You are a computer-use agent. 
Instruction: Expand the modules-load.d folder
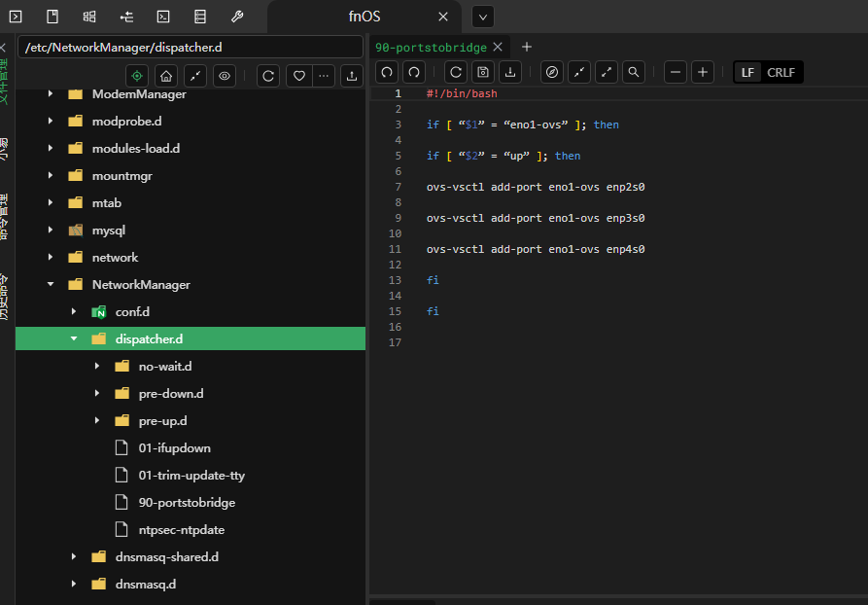(x=51, y=148)
